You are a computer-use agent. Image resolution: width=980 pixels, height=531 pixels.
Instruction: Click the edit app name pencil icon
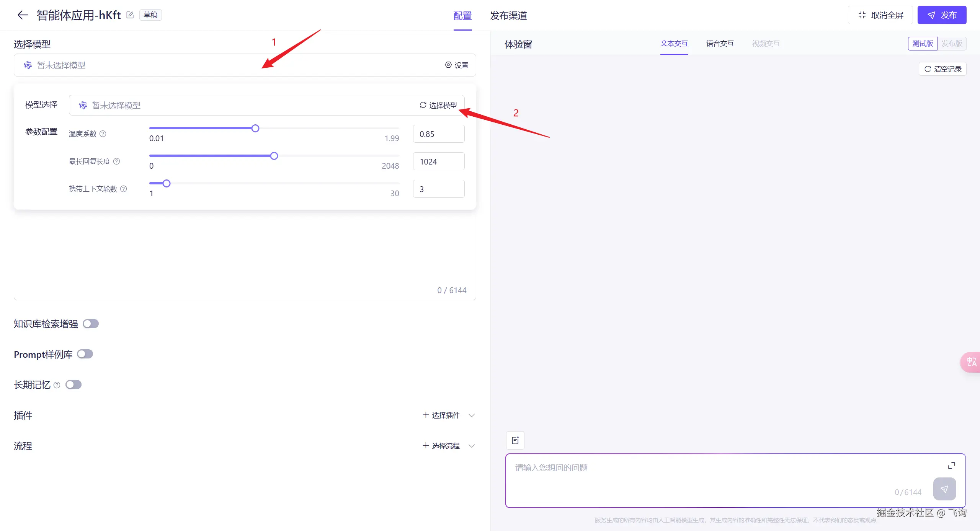click(x=130, y=15)
